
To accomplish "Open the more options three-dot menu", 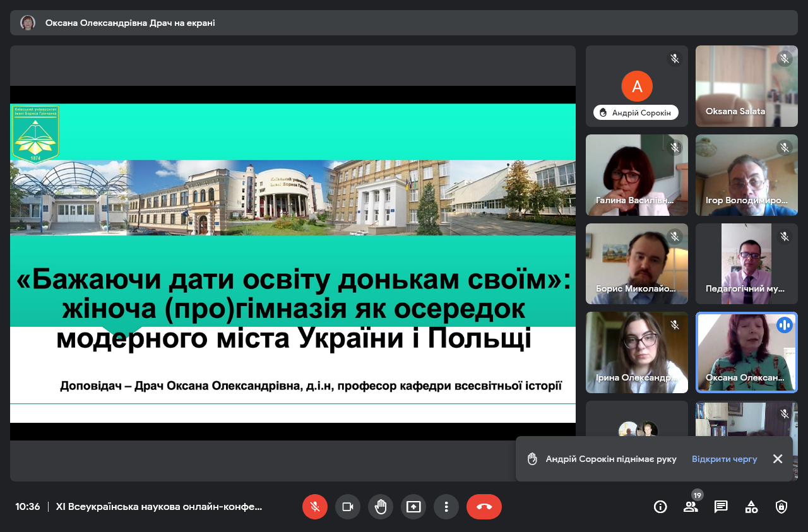I will click(446, 507).
